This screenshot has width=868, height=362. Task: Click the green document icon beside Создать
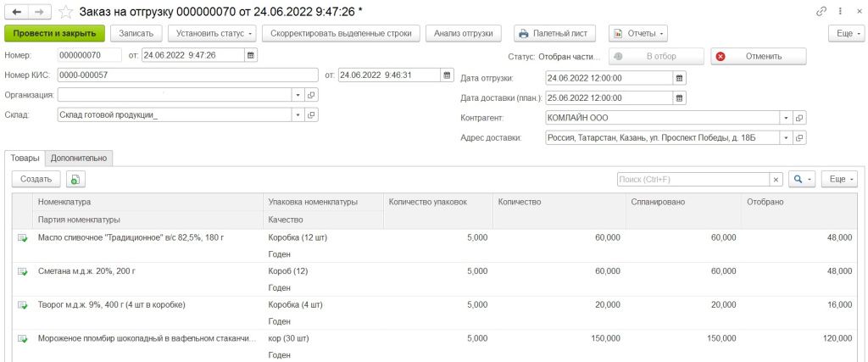pyautogui.click(x=75, y=180)
